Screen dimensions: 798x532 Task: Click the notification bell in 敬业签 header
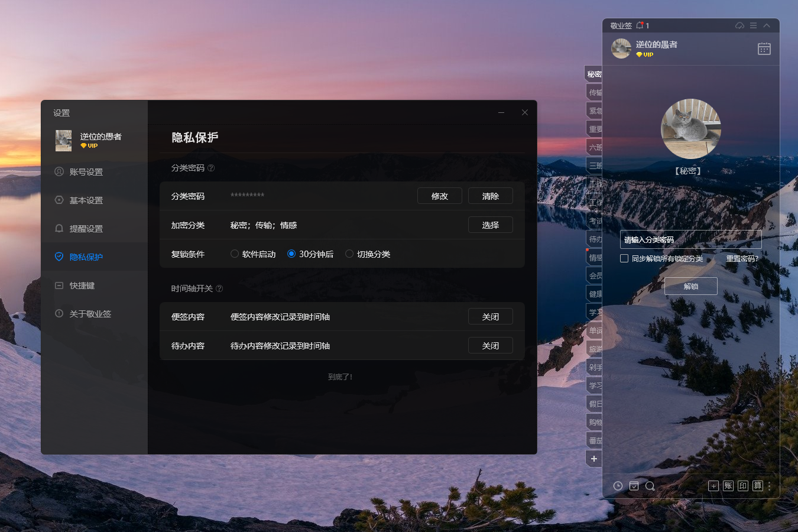(640, 25)
